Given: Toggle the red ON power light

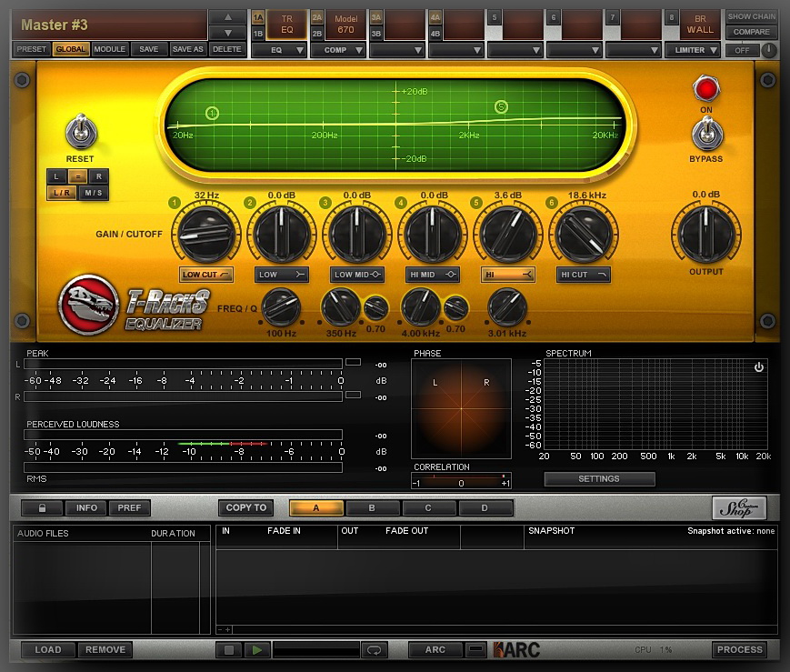Looking at the screenshot, I should (x=706, y=89).
